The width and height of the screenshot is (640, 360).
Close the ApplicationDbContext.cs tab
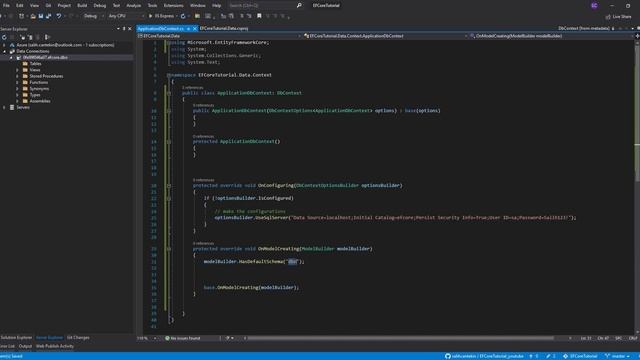pyautogui.click(x=194, y=29)
